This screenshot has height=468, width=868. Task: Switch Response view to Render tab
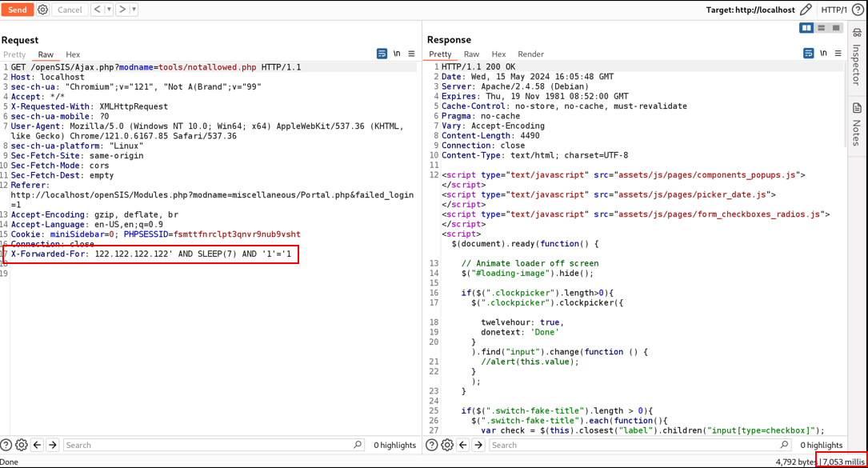530,54
